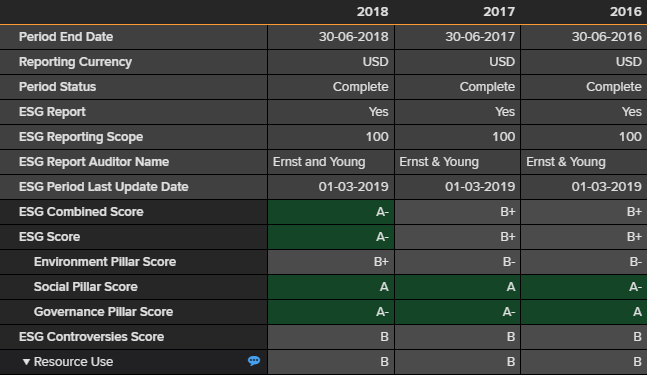Click the Period End Date 30-06-2017 cell

coord(458,37)
